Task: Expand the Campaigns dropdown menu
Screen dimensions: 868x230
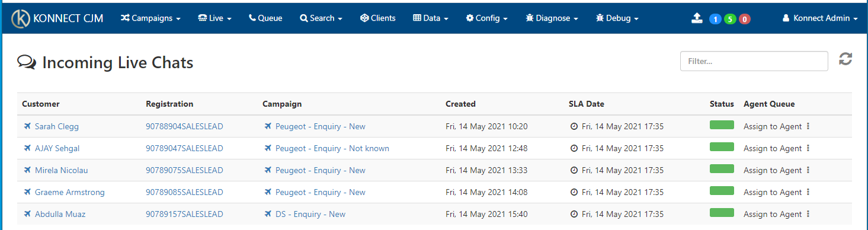Action: point(150,18)
